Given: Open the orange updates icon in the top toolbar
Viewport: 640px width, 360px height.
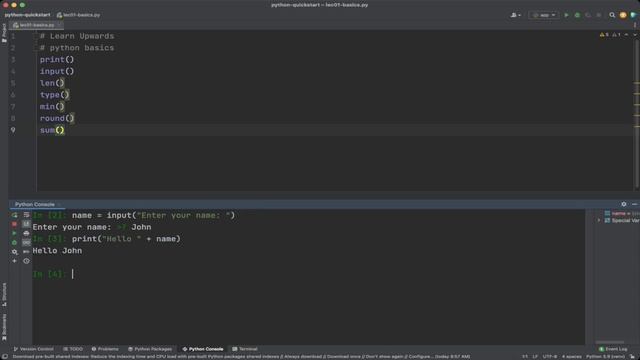Looking at the screenshot, I should click(x=623, y=15).
